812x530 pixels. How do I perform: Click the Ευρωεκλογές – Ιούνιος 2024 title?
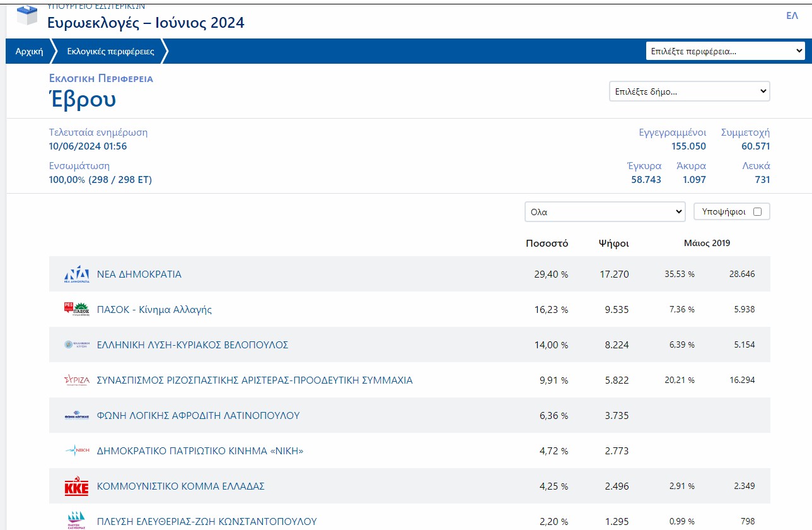point(146,23)
